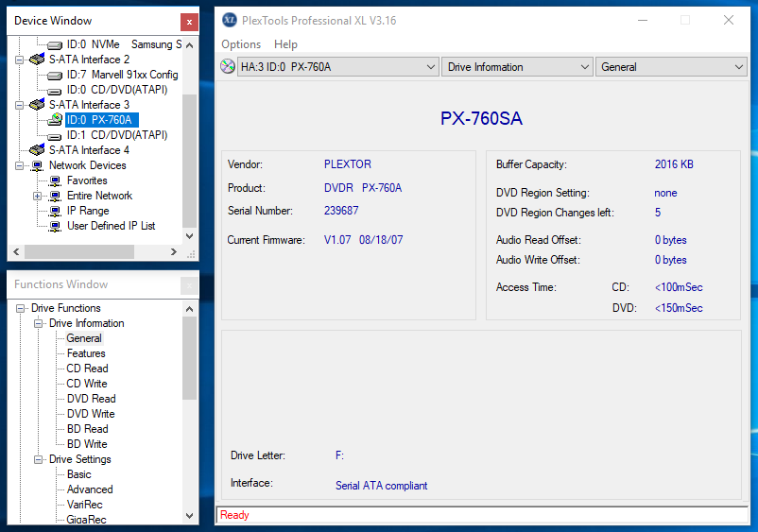Open the BD Write function
Image resolution: width=758 pixels, height=532 pixels.
[x=87, y=443]
